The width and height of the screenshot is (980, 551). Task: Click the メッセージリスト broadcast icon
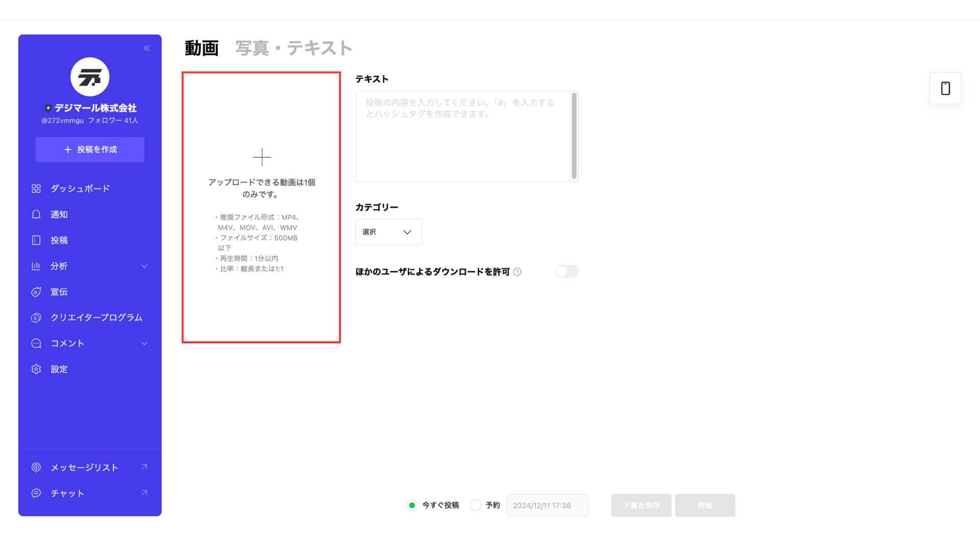(x=36, y=467)
